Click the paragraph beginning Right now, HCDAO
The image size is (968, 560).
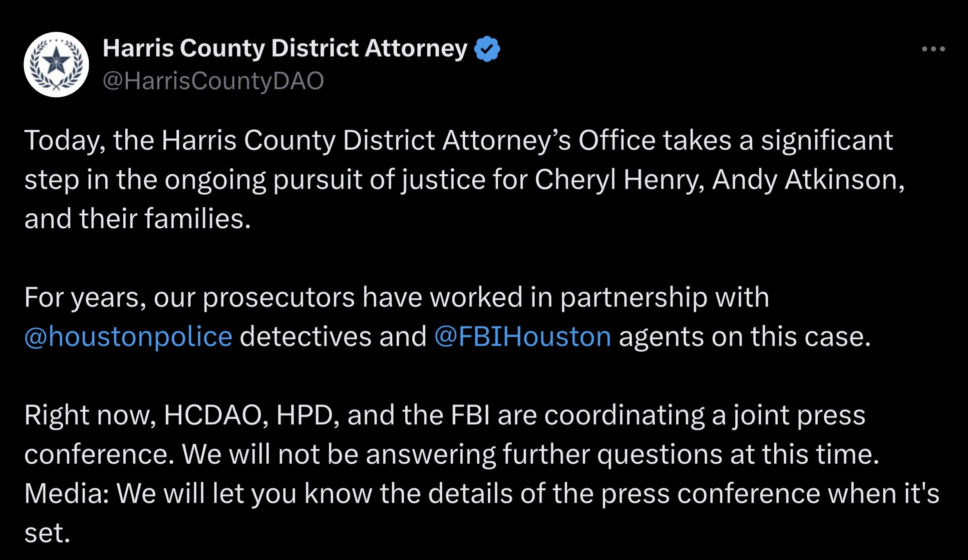click(x=482, y=474)
